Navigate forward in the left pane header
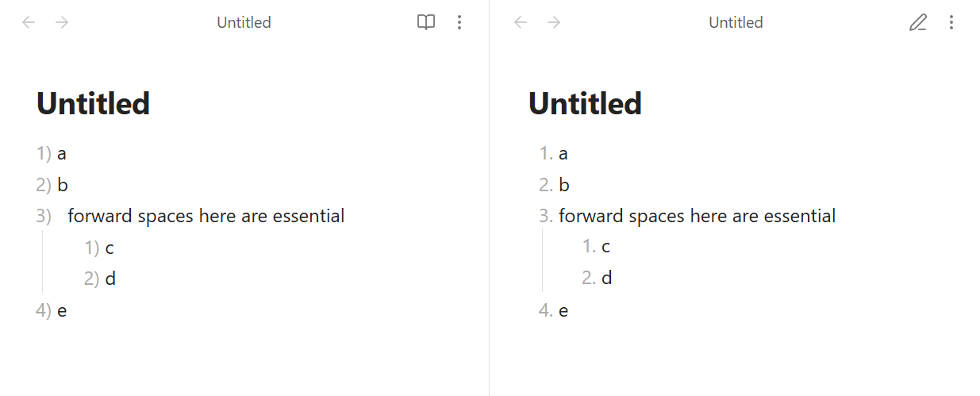 coord(62,22)
